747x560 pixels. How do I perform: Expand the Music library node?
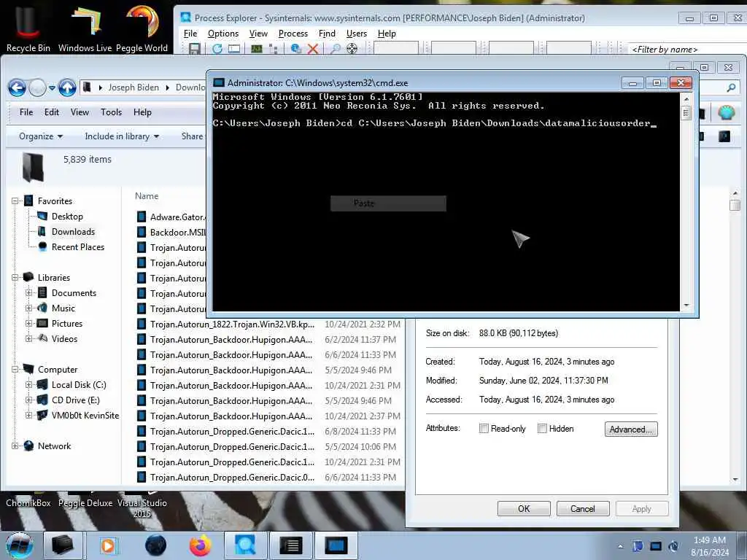[x=28, y=308]
